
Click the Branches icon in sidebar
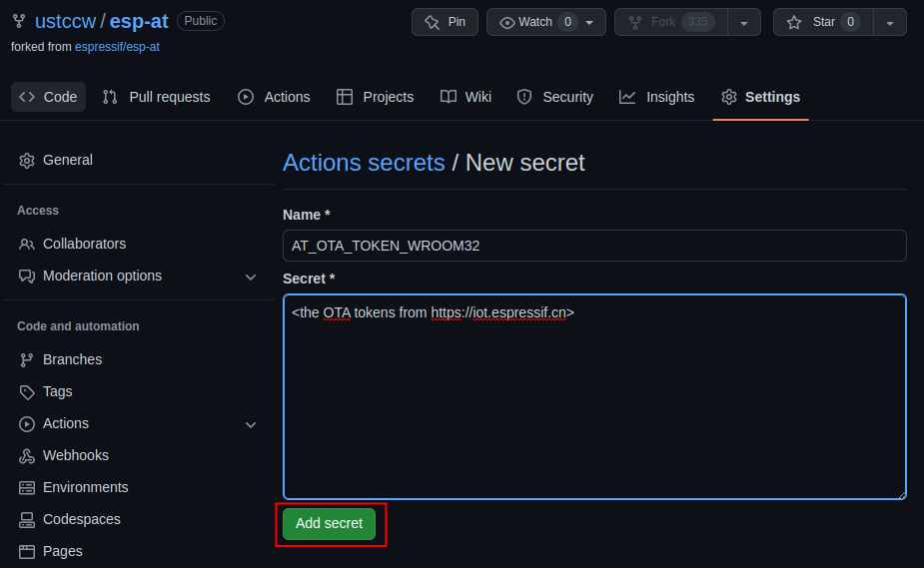[27, 360]
